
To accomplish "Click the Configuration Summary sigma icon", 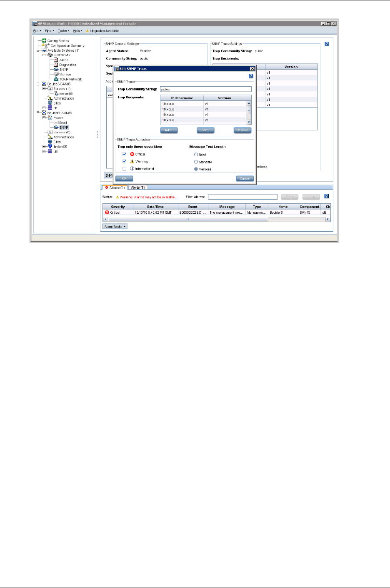I will point(47,45).
